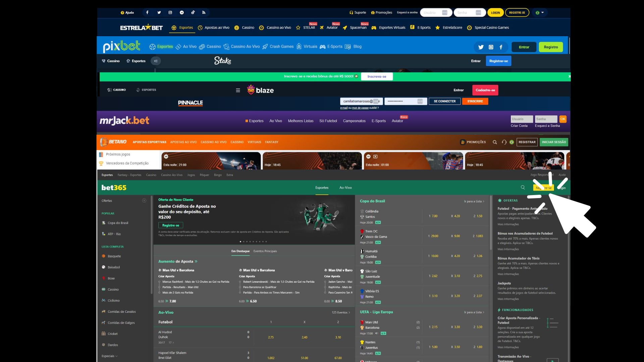
Task: Open Dardos in bet365 sports list
Action: [x=110, y=345]
